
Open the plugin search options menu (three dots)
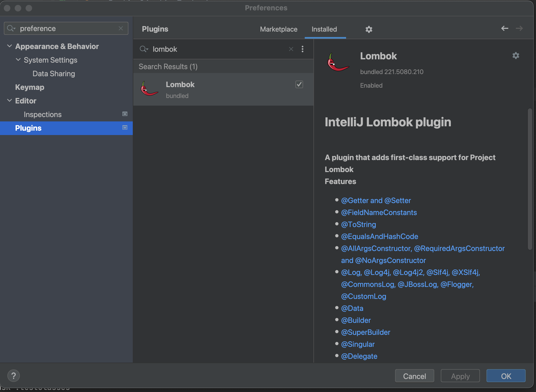[302, 49]
